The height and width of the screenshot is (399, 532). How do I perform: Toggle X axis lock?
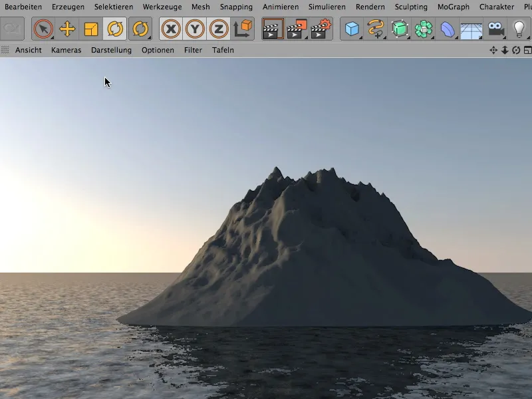(171, 29)
